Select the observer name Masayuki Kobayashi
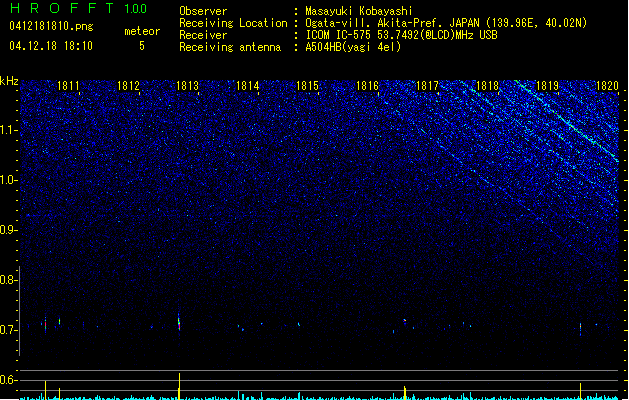 [x=359, y=11]
